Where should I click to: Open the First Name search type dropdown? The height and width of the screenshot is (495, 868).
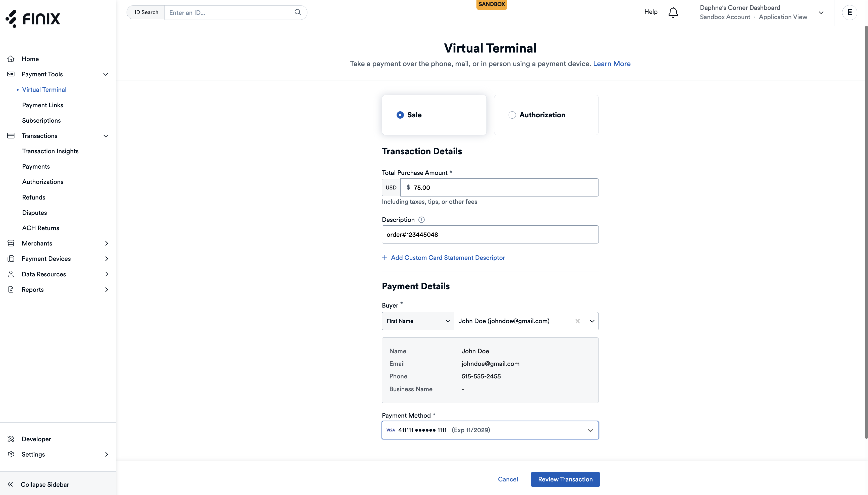417,321
